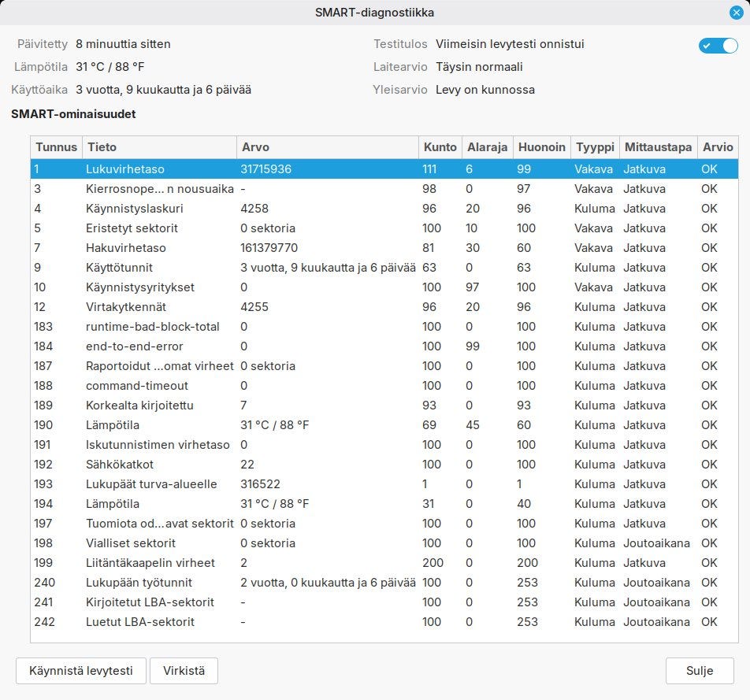
Task: Select the Kirjoitetut LBA-sektorit row
Action: point(384,602)
